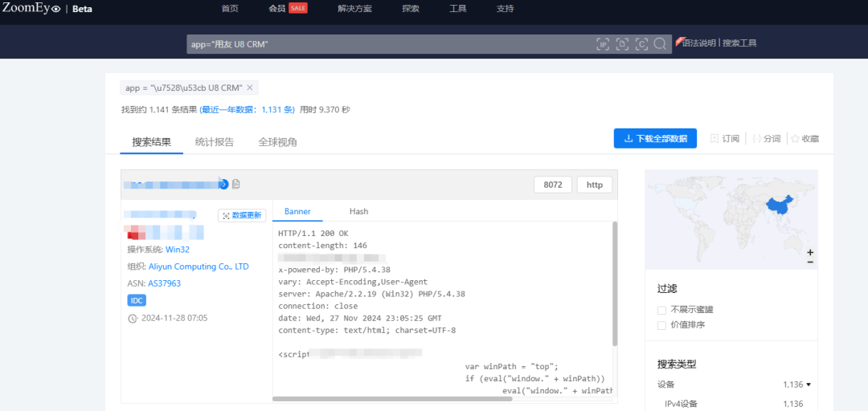Click the IDC tag
Image resolution: width=868 pixels, height=411 pixels.
coord(137,300)
